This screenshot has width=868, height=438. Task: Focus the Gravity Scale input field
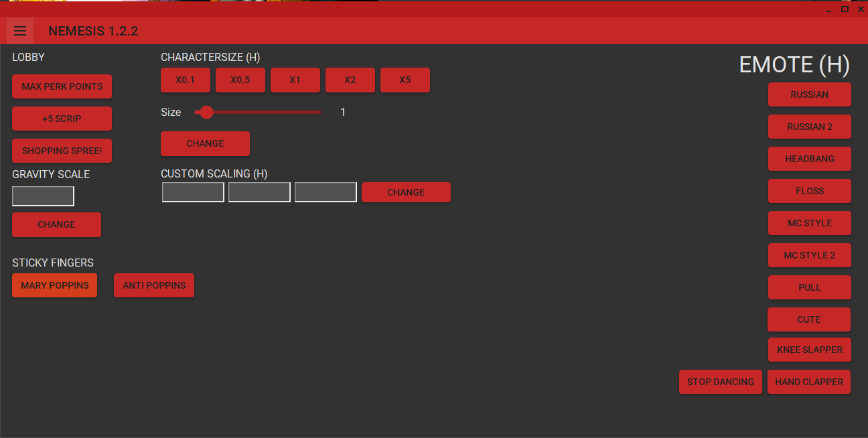43,196
